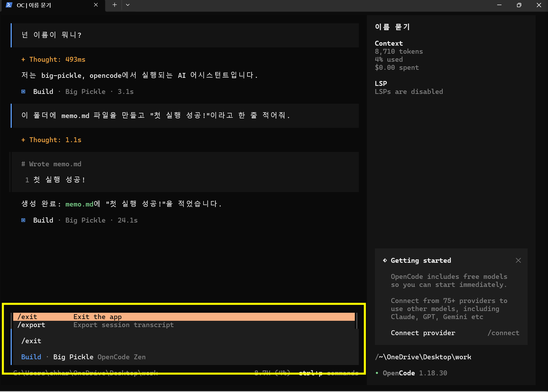This screenshot has height=392, width=548.
Task: Close the OC | 이름 묻기 tab
Action: tap(96, 5)
